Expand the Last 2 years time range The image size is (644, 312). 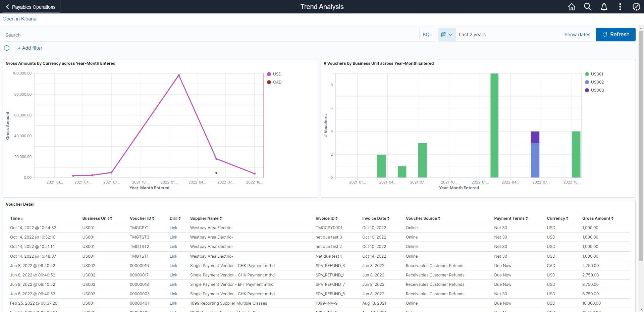(472, 35)
